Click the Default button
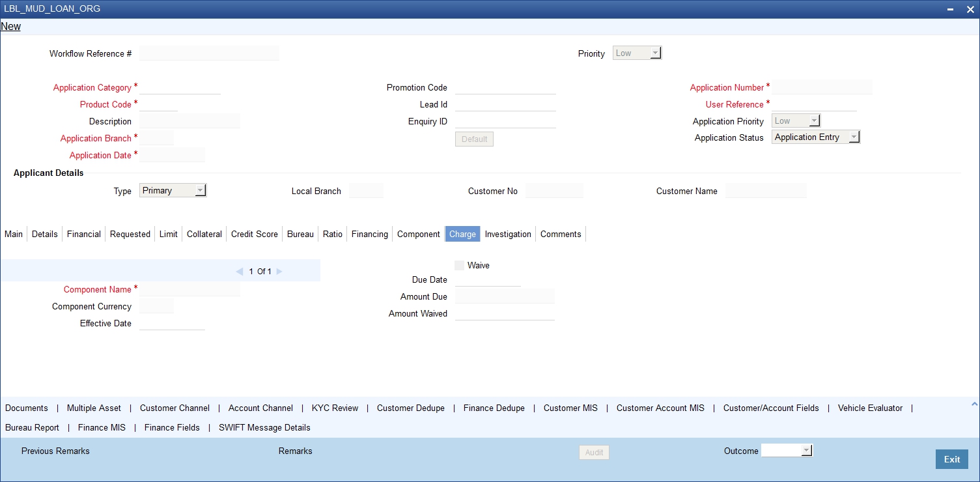 pos(474,139)
